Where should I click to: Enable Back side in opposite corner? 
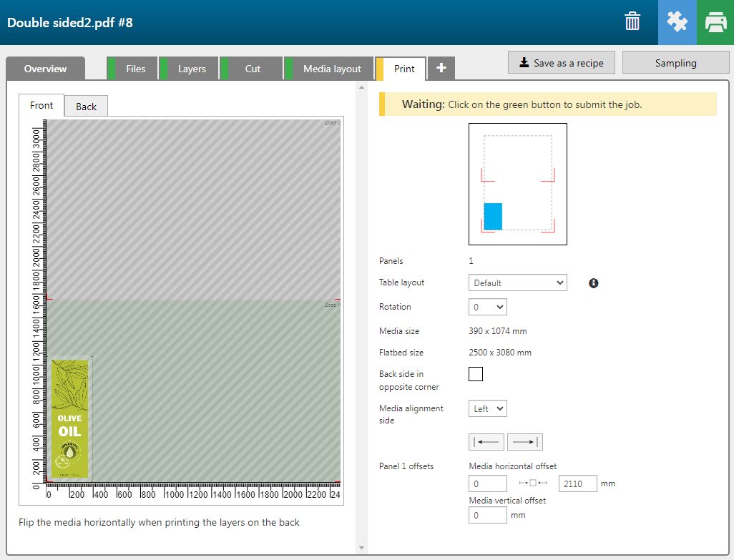pos(476,374)
